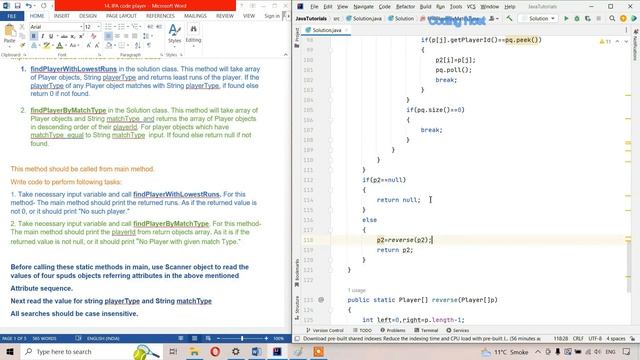Open the Terminal tool window
The height and width of the screenshot is (360, 640).
click(426, 330)
